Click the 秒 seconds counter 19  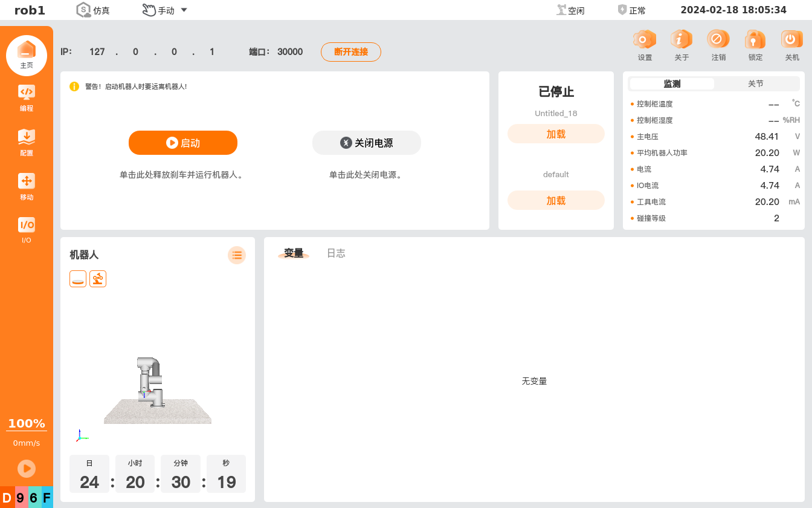[x=227, y=482]
